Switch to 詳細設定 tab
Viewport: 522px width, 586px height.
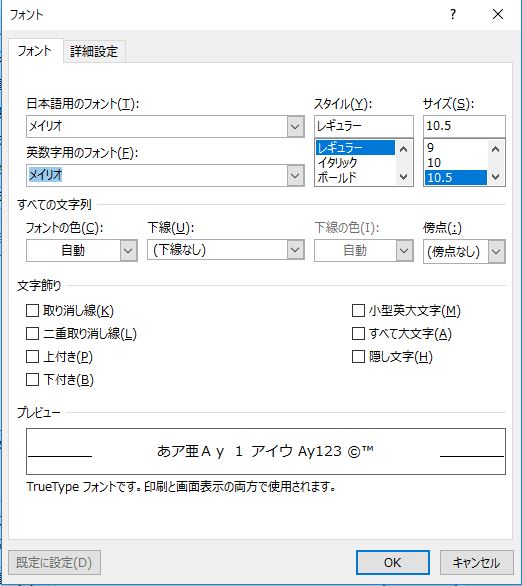94,51
